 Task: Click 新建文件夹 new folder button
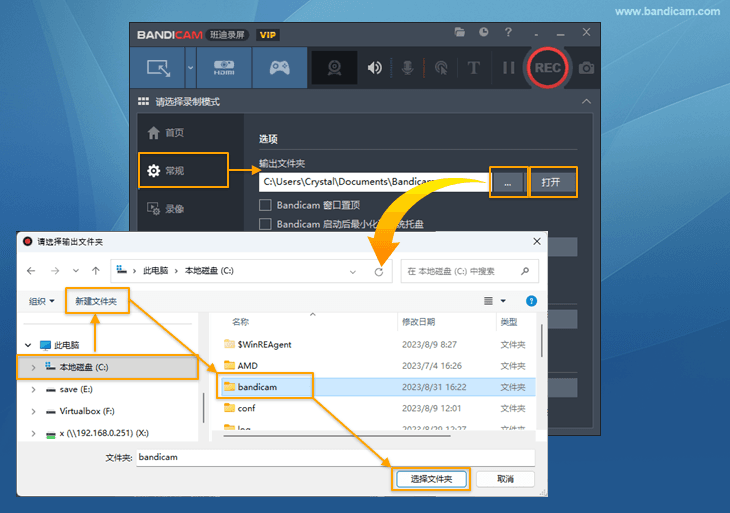pos(96,301)
